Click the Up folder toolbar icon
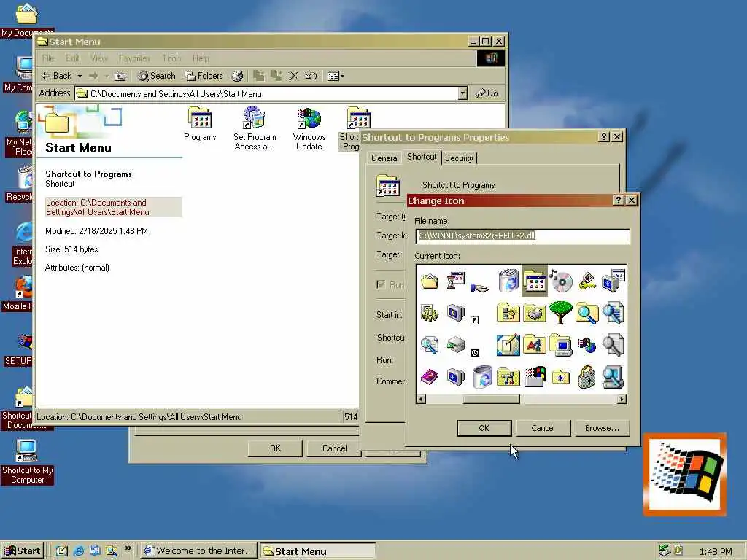 pyautogui.click(x=120, y=76)
